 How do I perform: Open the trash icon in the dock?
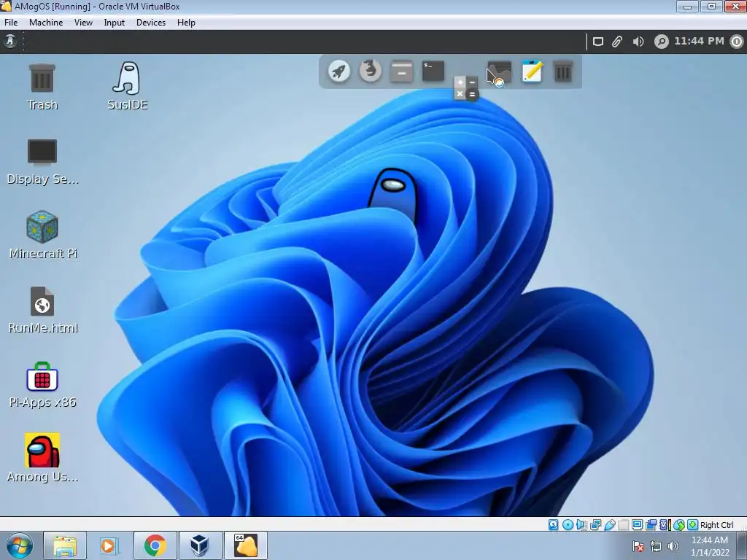563,72
